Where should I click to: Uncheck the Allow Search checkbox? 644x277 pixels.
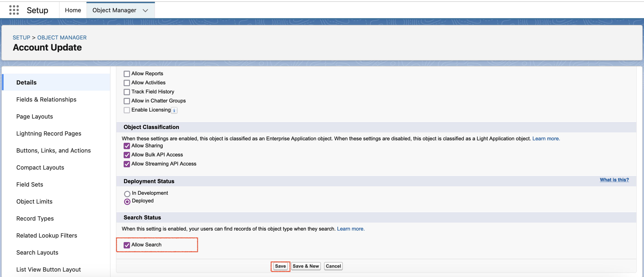click(127, 245)
